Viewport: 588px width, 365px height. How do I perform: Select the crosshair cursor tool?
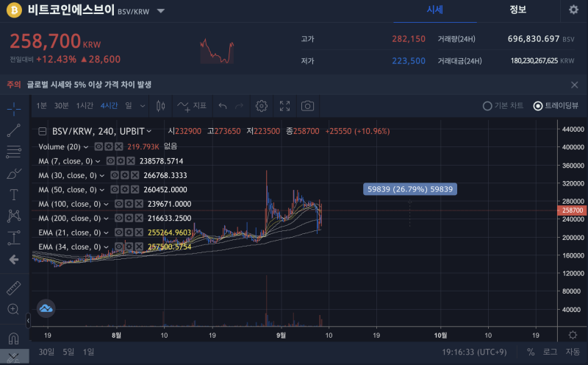[x=14, y=109]
